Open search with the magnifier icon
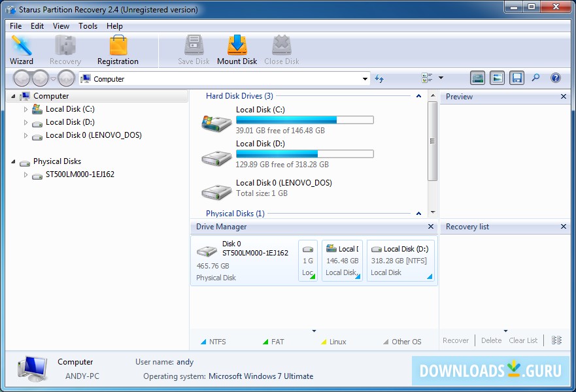Image resolution: width=576 pixels, height=392 pixels. pyautogui.click(x=535, y=78)
